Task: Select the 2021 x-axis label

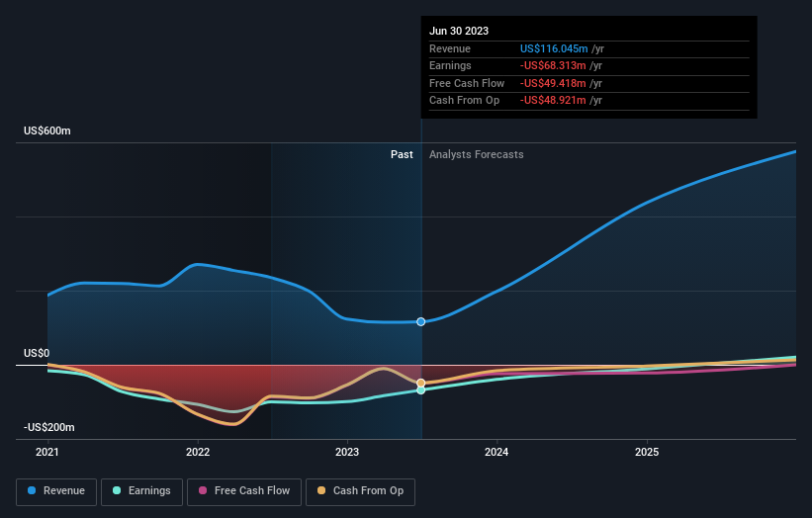Action: pos(47,453)
